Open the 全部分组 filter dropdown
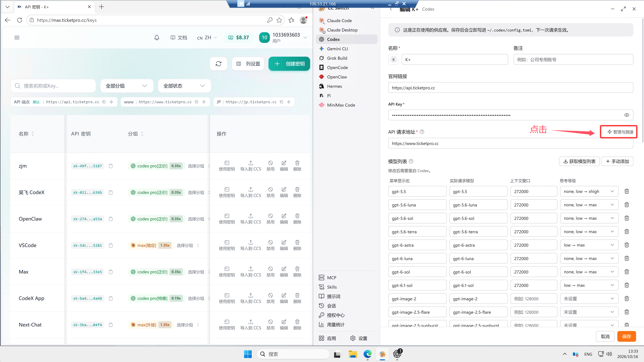644x362 pixels. pos(127,86)
